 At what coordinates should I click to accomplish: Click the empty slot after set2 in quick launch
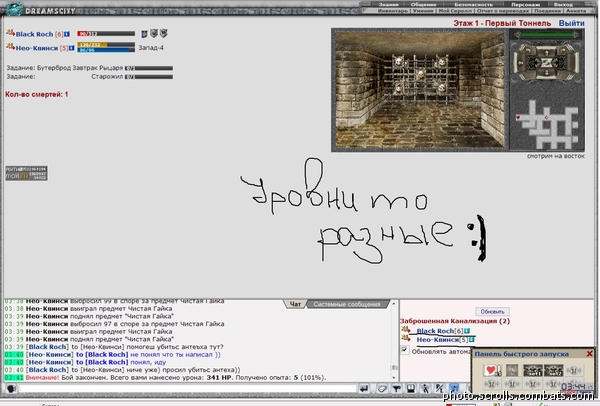click(x=574, y=370)
